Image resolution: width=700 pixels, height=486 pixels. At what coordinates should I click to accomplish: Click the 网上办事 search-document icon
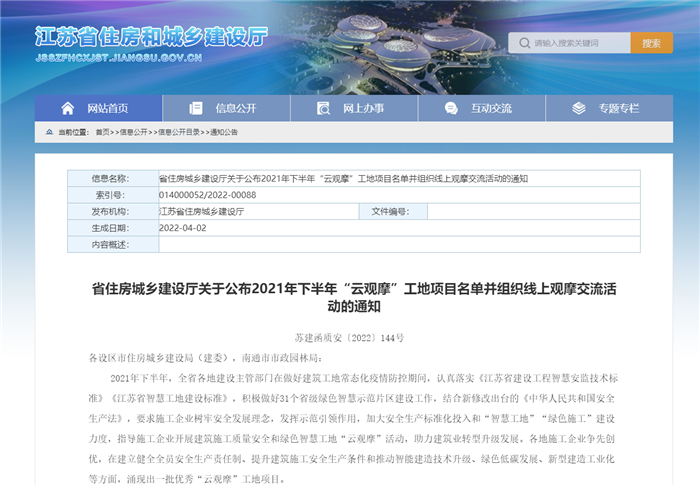tap(324, 108)
